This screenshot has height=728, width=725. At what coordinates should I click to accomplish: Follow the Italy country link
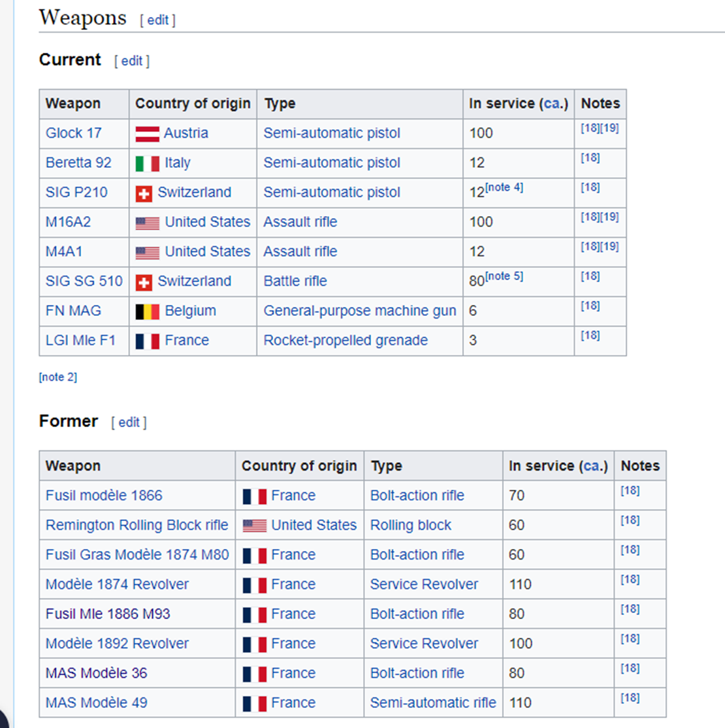click(178, 163)
